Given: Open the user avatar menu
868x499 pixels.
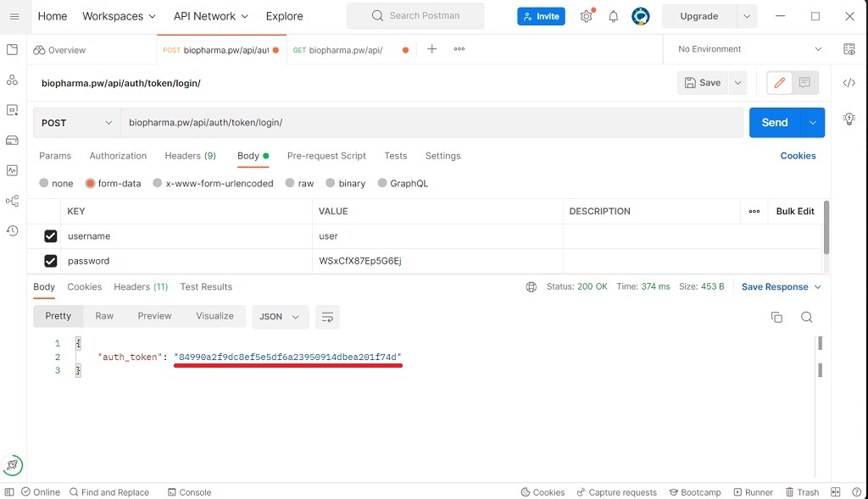Looking at the screenshot, I should (x=641, y=17).
